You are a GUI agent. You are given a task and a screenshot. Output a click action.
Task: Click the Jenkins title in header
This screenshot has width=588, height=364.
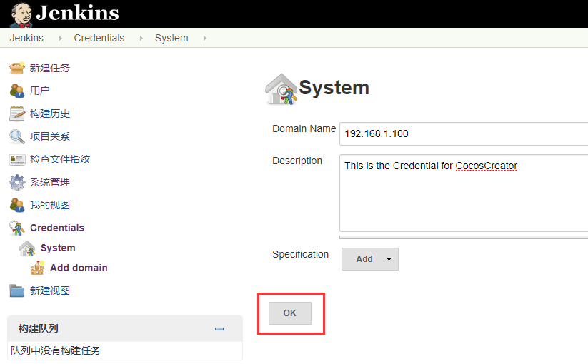tap(78, 13)
